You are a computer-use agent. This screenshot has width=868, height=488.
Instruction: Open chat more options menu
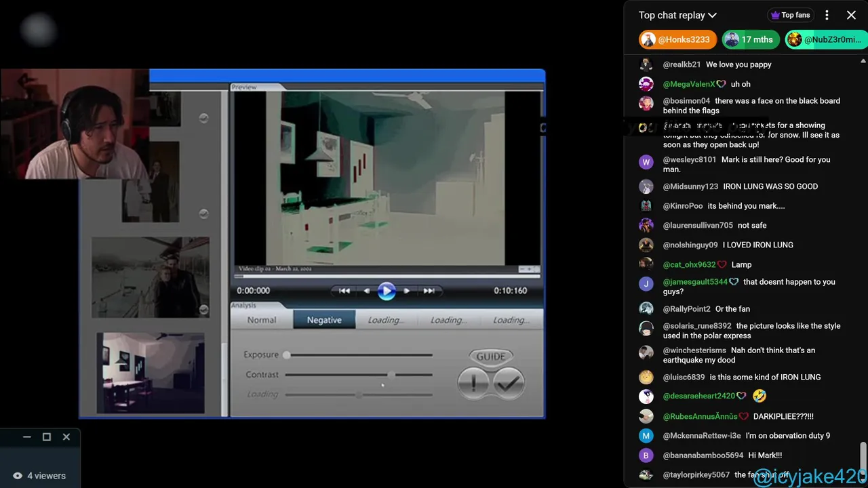[x=827, y=15]
